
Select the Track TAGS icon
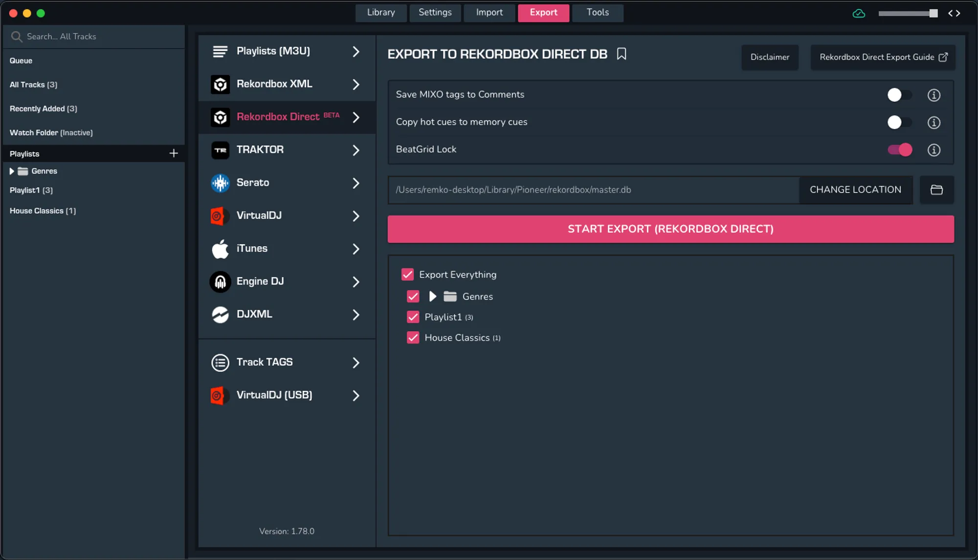220,362
